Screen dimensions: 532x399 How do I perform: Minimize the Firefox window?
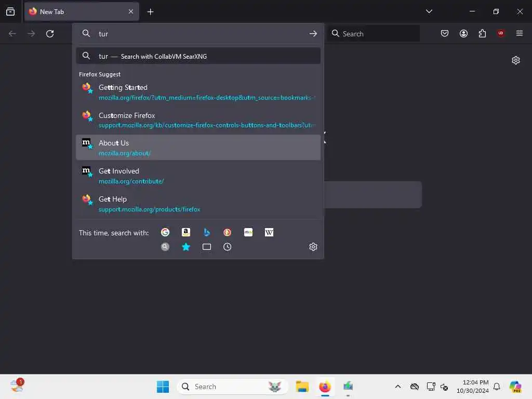472,11
